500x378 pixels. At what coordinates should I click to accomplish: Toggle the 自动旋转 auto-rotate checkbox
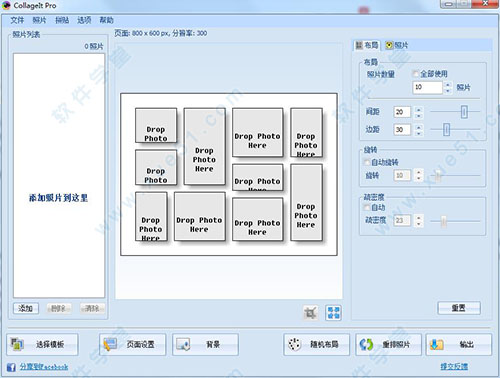(x=367, y=162)
